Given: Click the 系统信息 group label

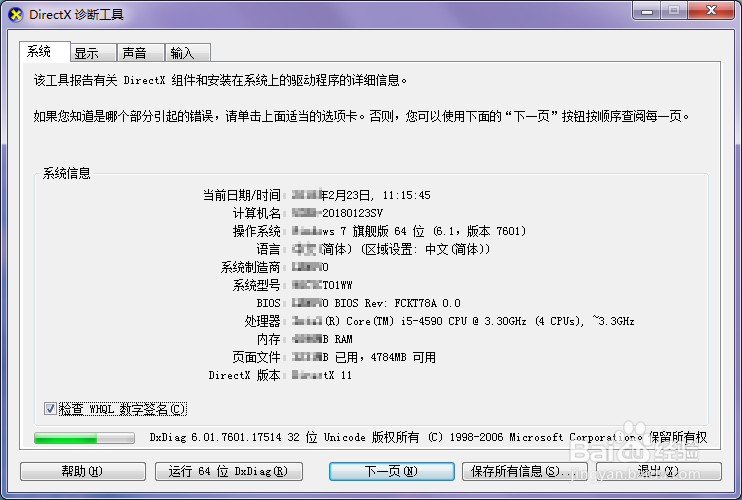Looking at the screenshot, I should (x=66, y=173).
